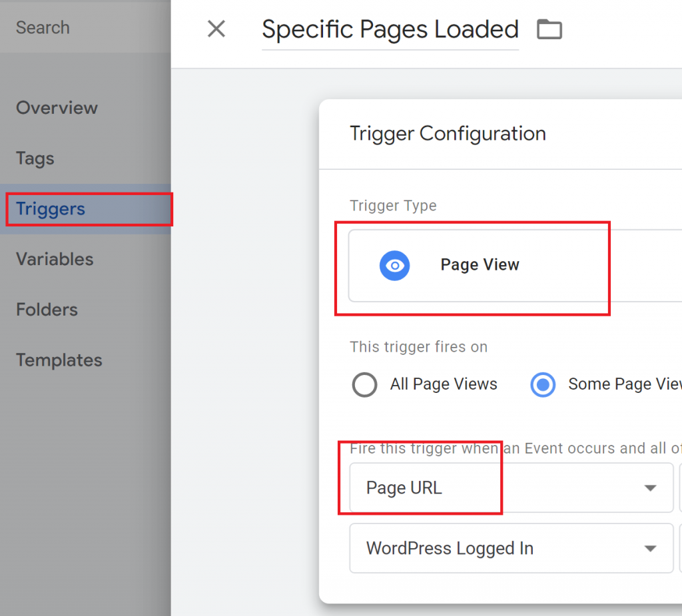Edit the trigger name Specific Pages Loaded
682x616 pixels.
tap(390, 29)
